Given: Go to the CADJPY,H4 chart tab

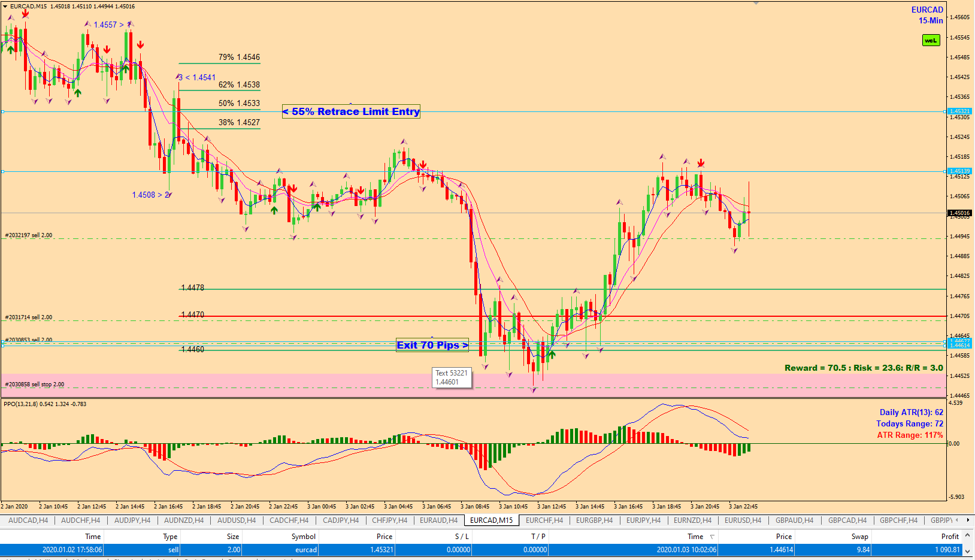Looking at the screenshot, I should click(341, 520).
